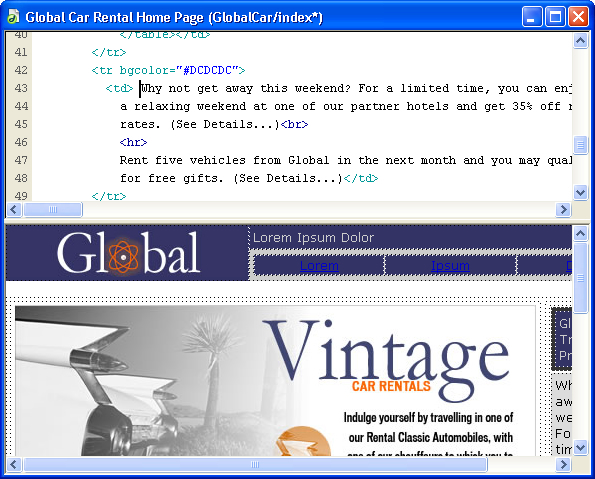Click design pane scroll left arrow

click(14, 465)
